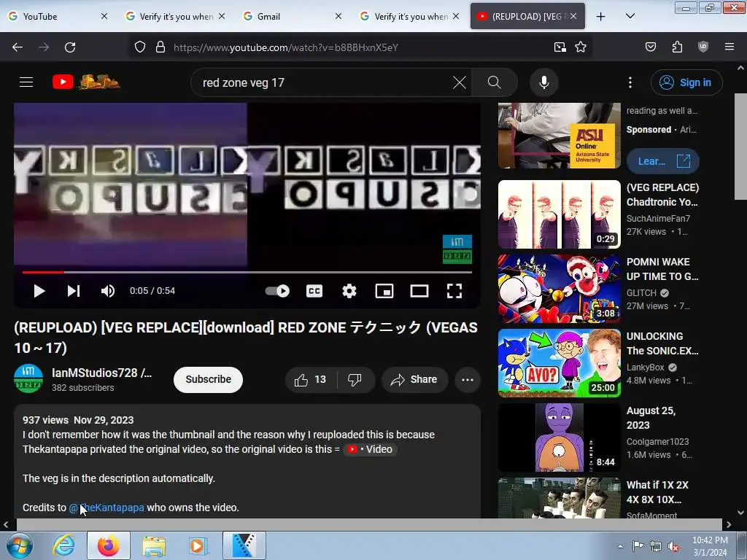Open IanMStudios728 channel name link
The width and height of the screenshot is (747, 560).
tap(101, 373)
